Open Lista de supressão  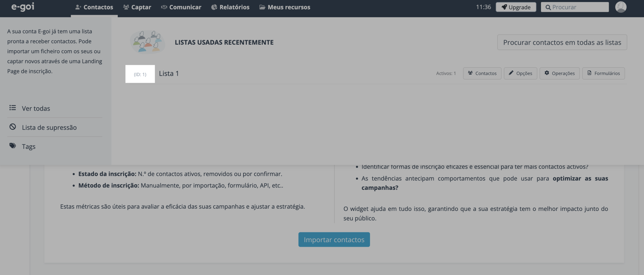coord(49,127)
